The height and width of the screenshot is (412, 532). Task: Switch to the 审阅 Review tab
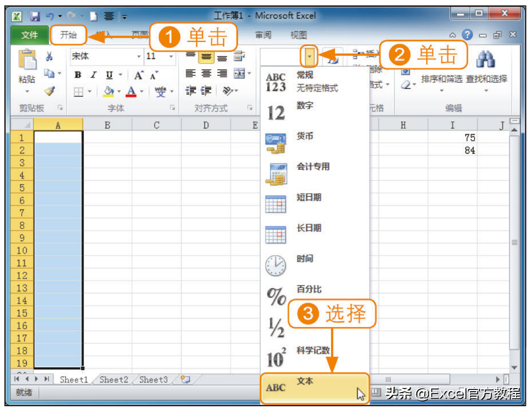point(263,35)
